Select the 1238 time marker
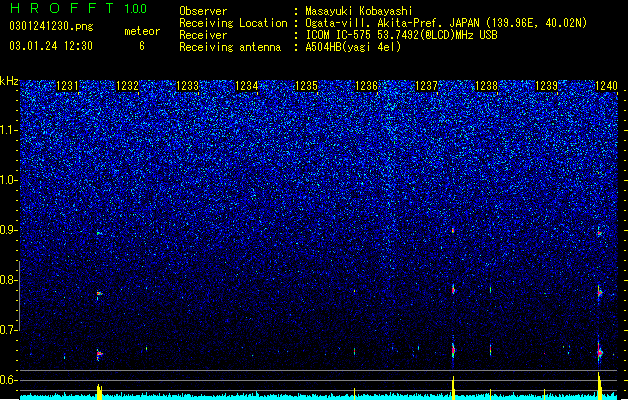 point(486,86)
